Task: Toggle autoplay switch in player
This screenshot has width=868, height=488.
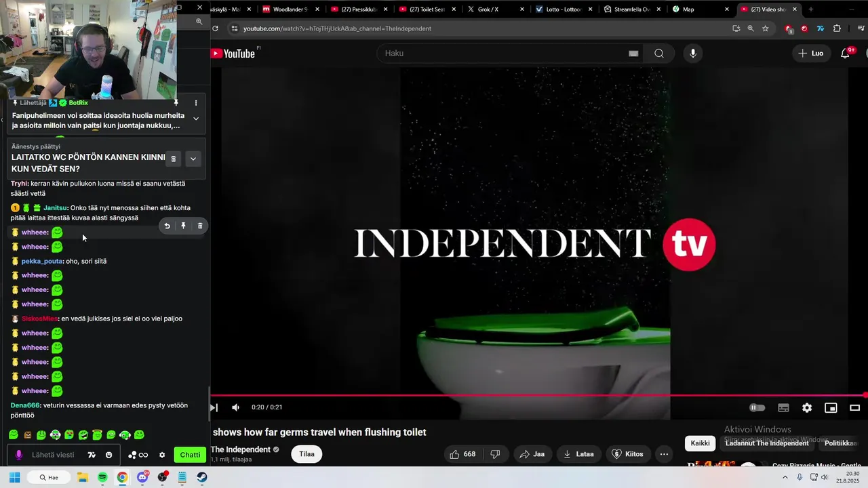Action: click(757, 407)
